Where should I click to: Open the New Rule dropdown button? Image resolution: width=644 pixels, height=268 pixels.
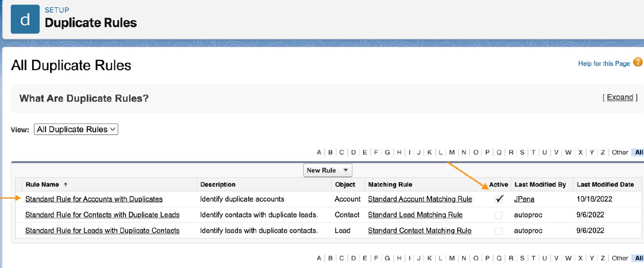click(328, 170)
